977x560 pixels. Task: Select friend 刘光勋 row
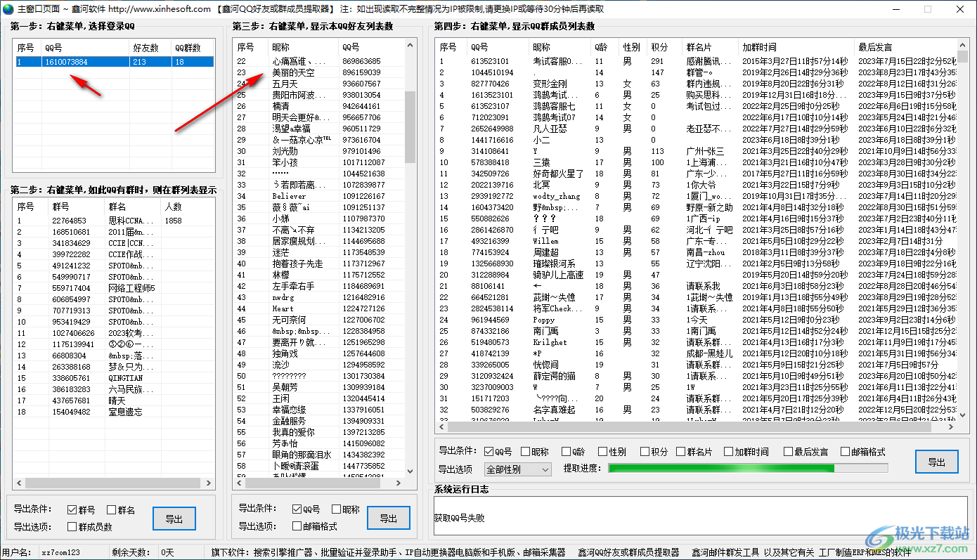pyautogui.click(x=319, y=151)
